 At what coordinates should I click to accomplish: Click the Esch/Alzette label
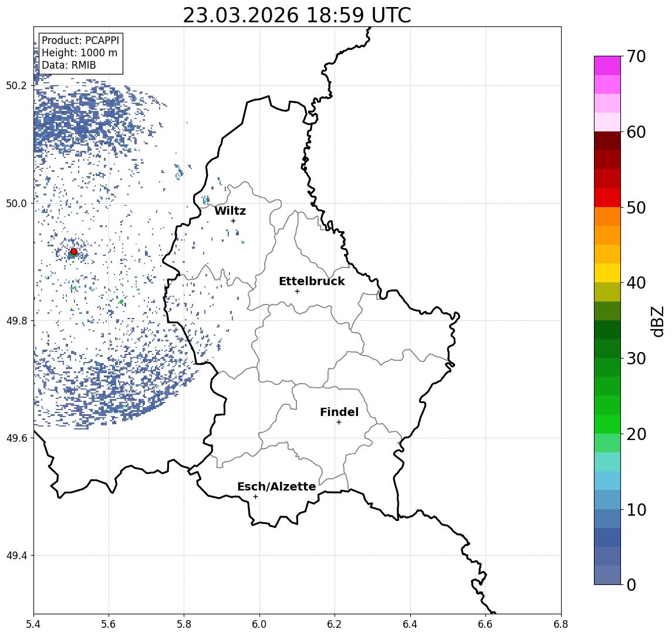coord(276,486)
